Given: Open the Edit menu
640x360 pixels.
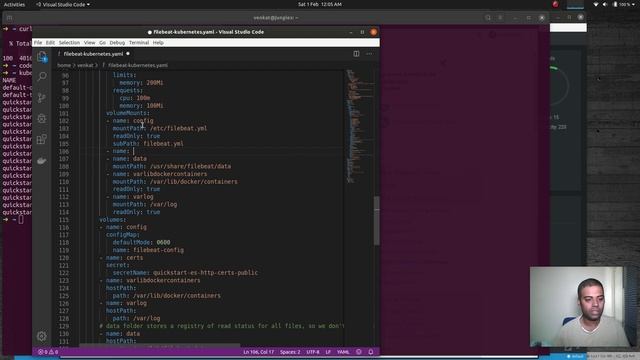Looking at the screenshot, I should click(50, 42).
